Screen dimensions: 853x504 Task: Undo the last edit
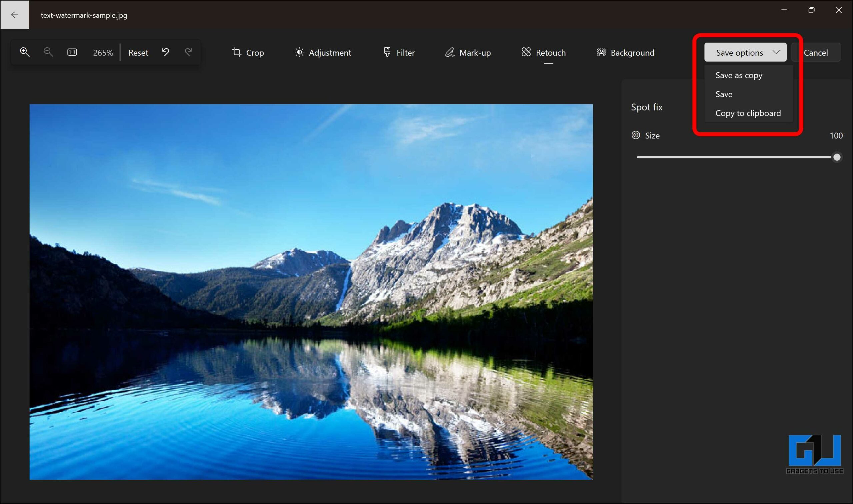tap(166, 52)
